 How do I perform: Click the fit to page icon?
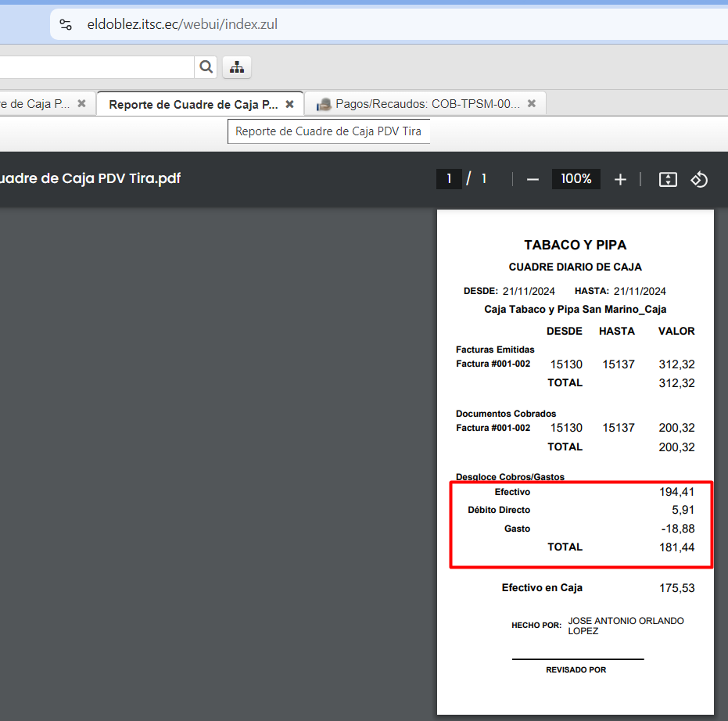pos(667,179)
